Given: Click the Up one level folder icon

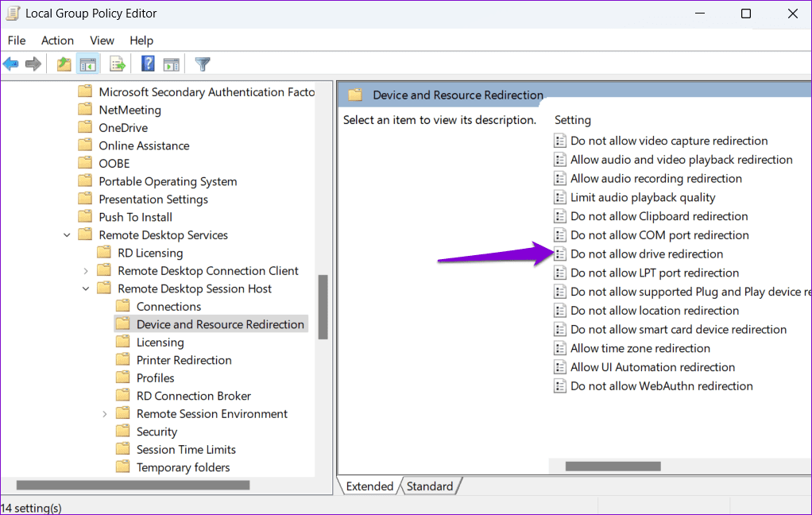Looking at the screenshot, I should [64, 64].
